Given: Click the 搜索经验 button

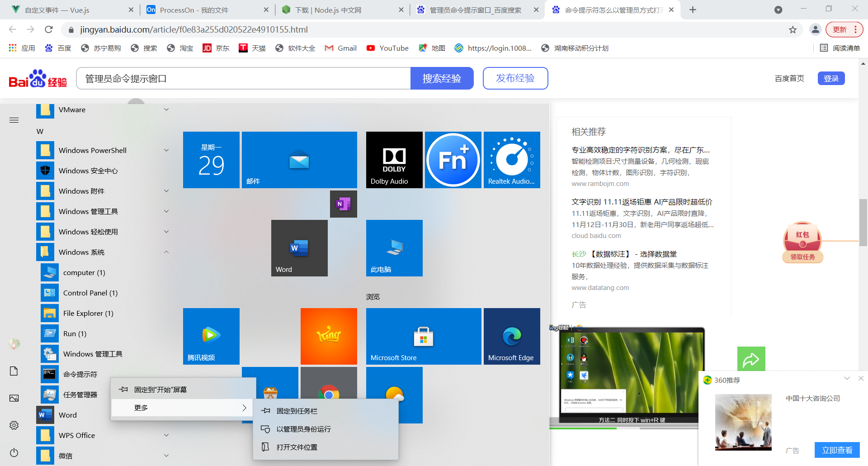Looking at the screenshot, I should 442,78.
